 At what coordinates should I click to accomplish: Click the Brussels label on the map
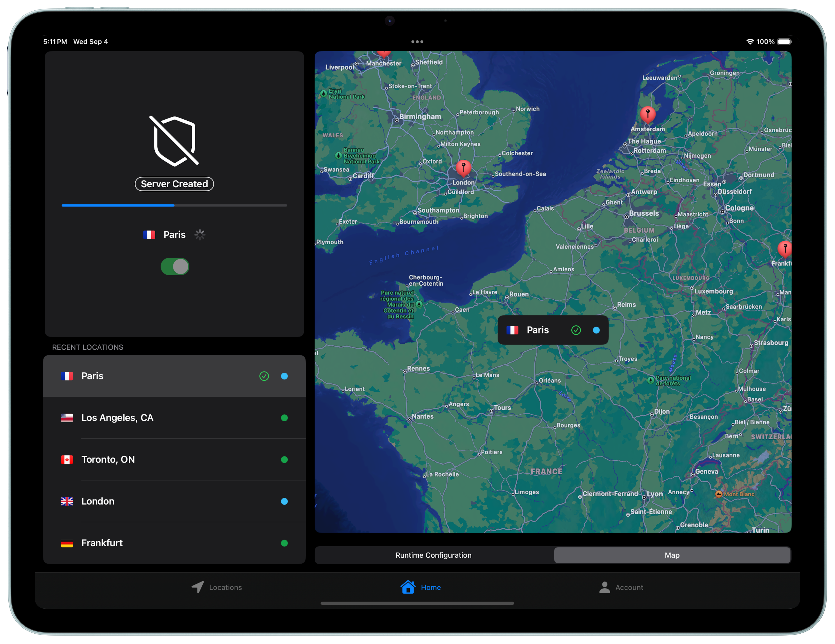click(x=644, y=213)
